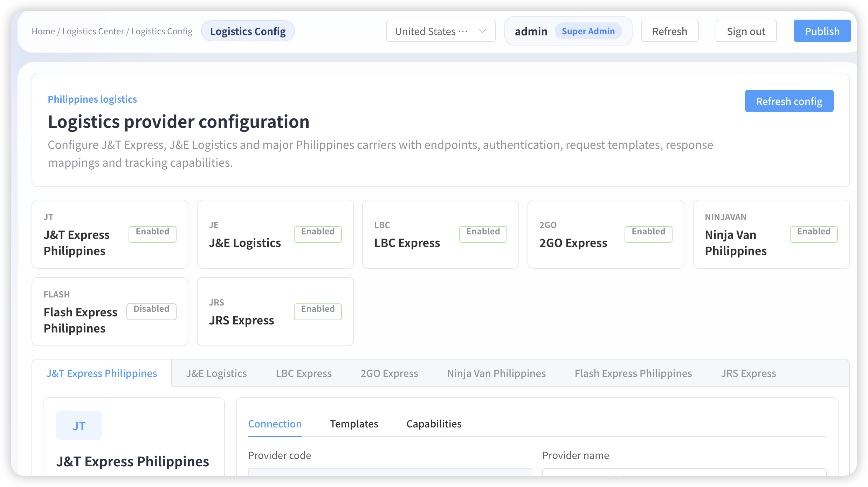Switch to the 2GO Express tab
The image size is (868, 487).
[389, 373]
